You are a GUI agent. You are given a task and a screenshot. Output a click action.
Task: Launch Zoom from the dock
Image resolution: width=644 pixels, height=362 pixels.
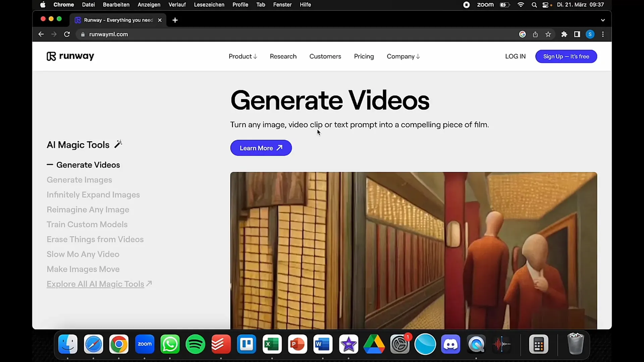144,344
